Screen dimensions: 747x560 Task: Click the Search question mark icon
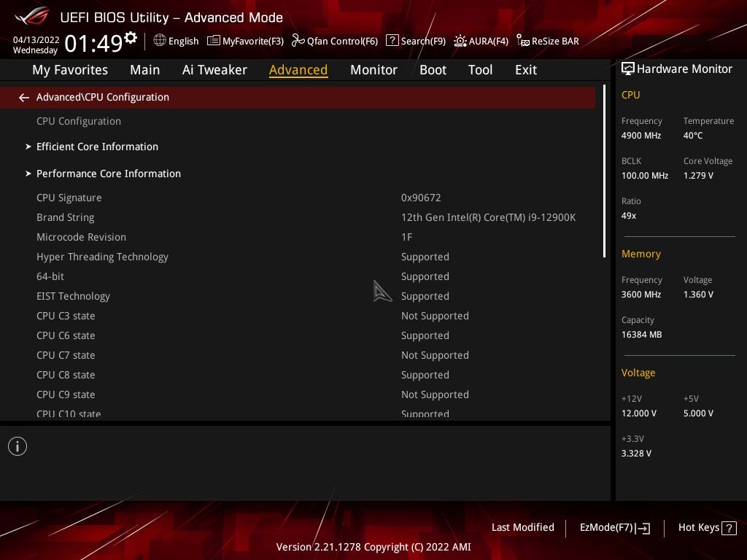(392, 40)
